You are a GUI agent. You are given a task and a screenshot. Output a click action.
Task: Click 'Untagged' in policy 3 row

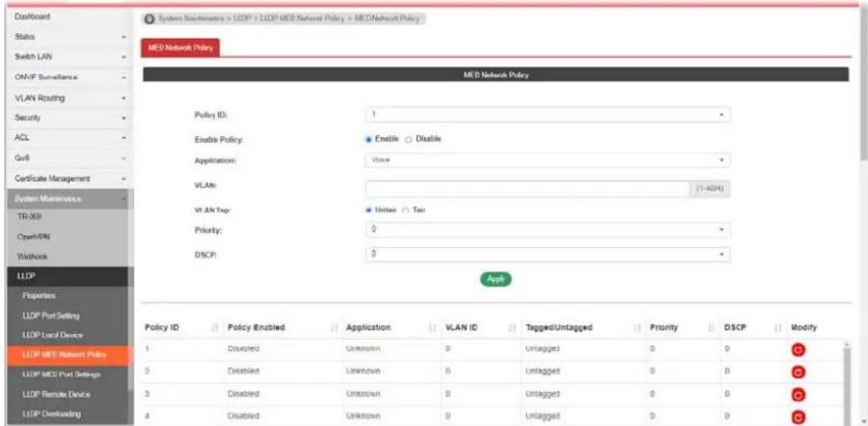pos(542,393)
